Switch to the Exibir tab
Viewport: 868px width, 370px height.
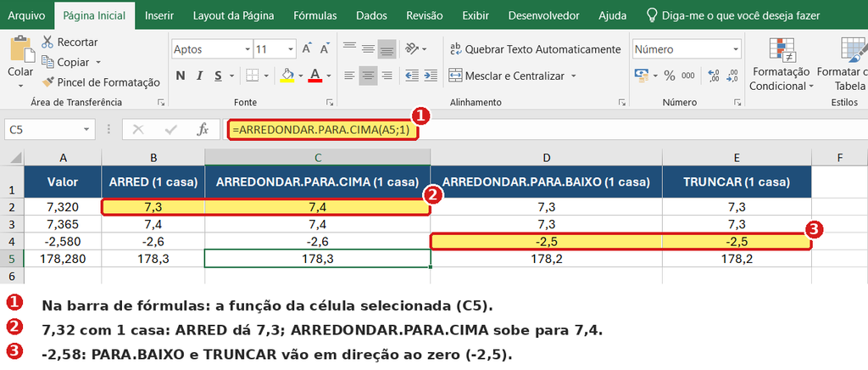coord(476,15)
